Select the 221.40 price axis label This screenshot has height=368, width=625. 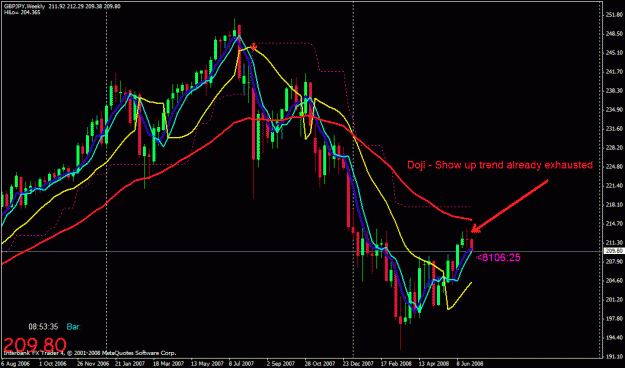pos(614,185)
